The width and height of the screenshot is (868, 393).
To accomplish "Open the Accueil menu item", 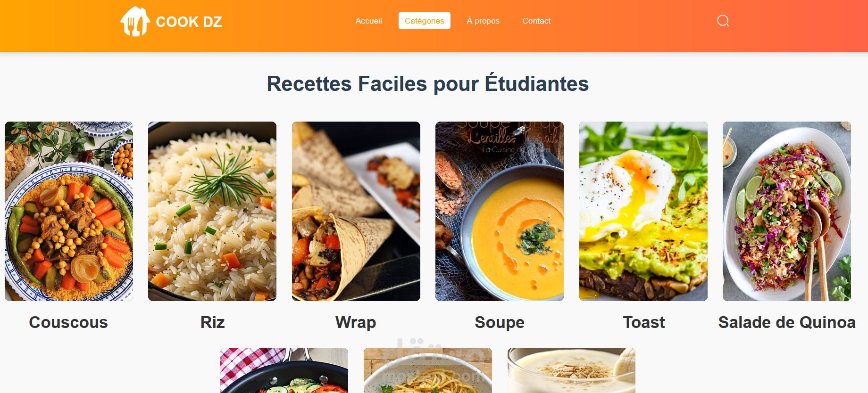I will coord(368,21).
